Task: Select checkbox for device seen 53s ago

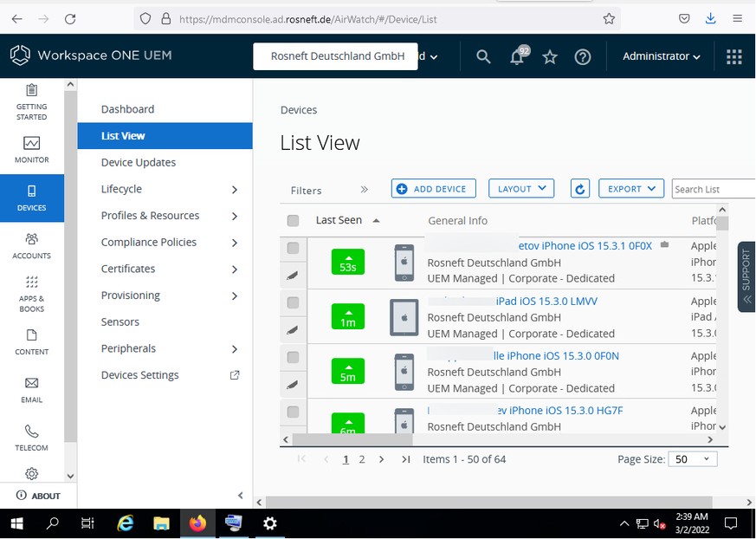Action: pyautogui.click(x=293, y=248)
